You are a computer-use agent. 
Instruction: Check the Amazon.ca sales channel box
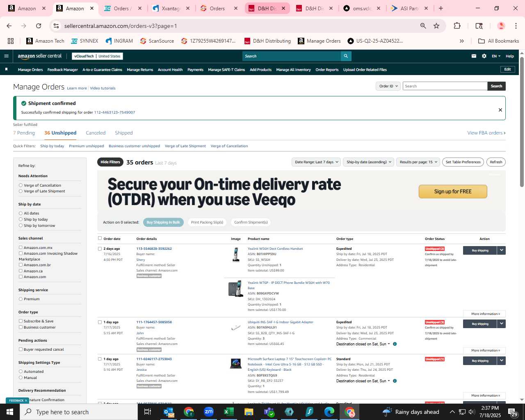point(21,271)
